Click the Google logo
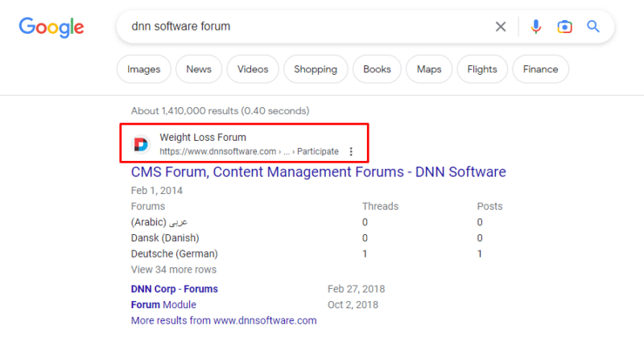 click(x=52, y=27)
